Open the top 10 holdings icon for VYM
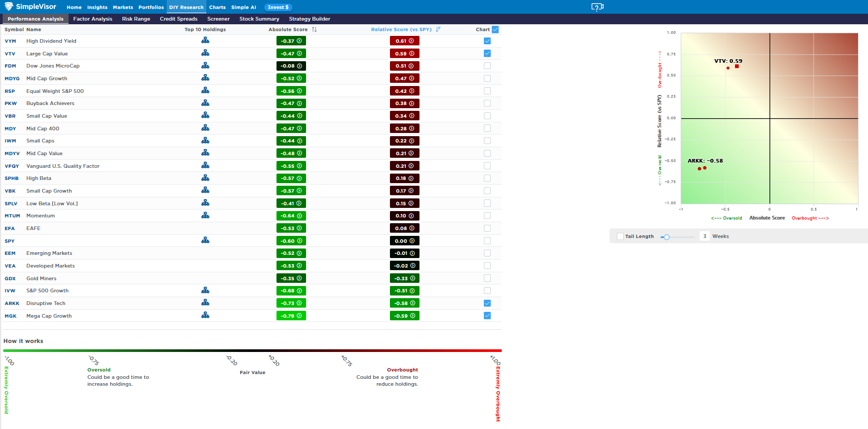The height and width of the screenshot is (429, 868). (x=205, y=41)
